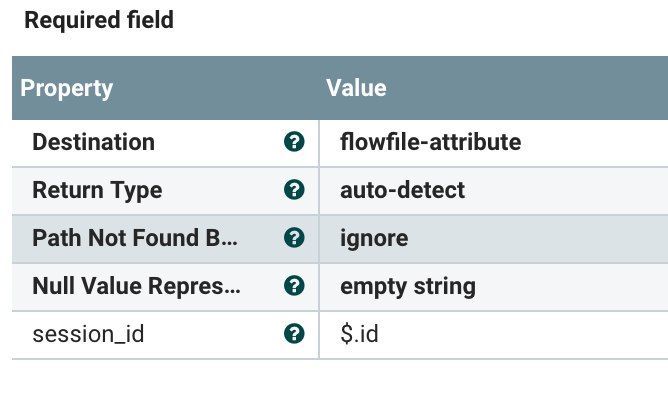Select the Destination property name

[93, 142]
